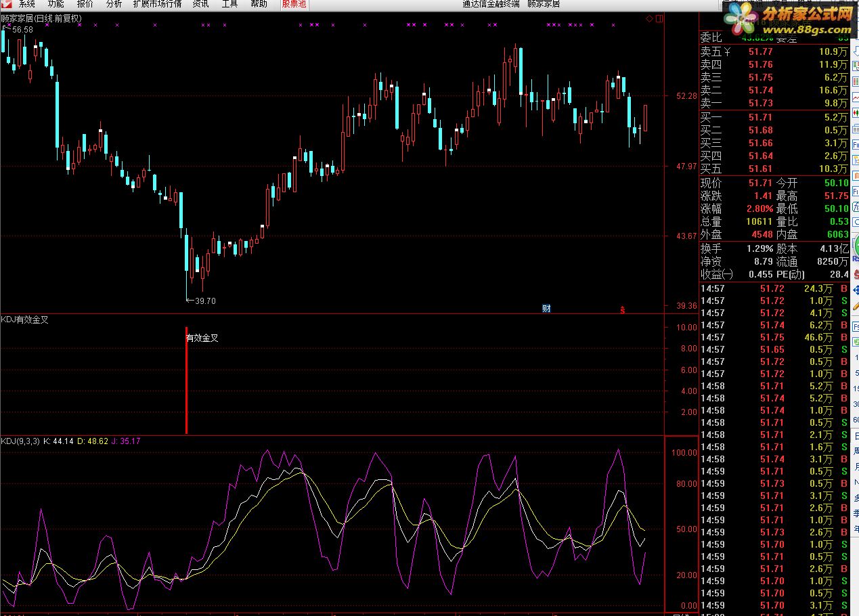
Task: Click the chart title 顾家家居(日线 前复权)
Action: click(41, 19)
